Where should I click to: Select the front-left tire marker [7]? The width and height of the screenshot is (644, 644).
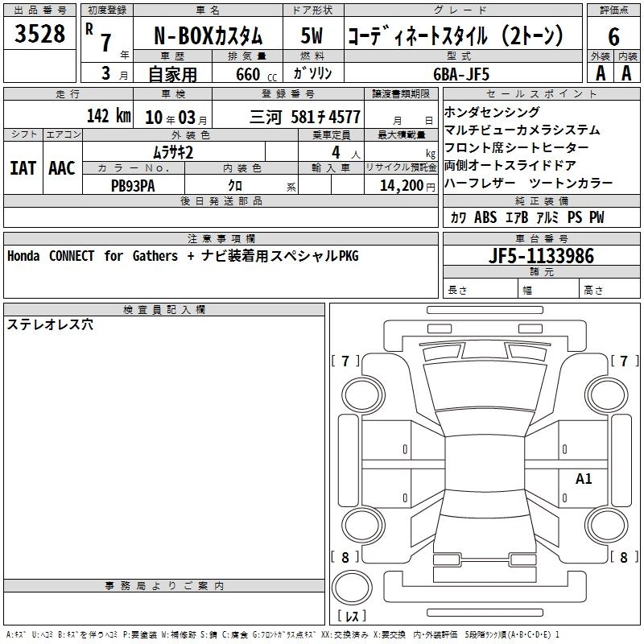tap(346, 361)
